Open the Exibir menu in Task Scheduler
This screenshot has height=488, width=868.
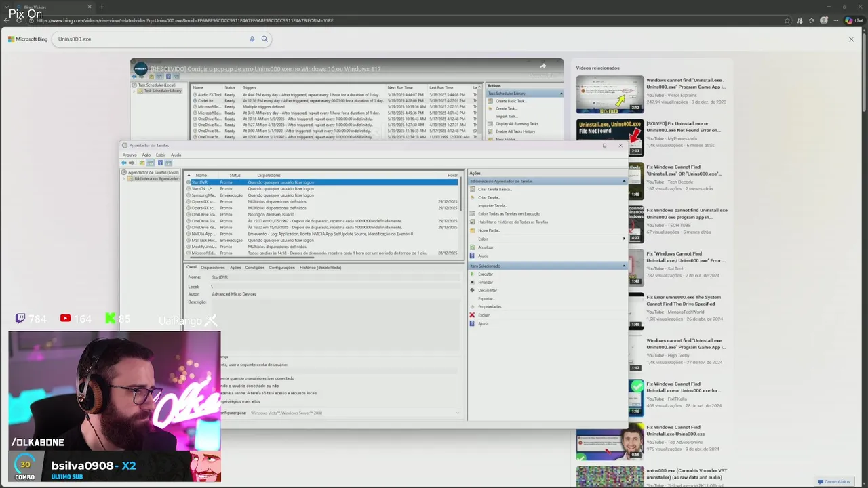tap(161, 155)
